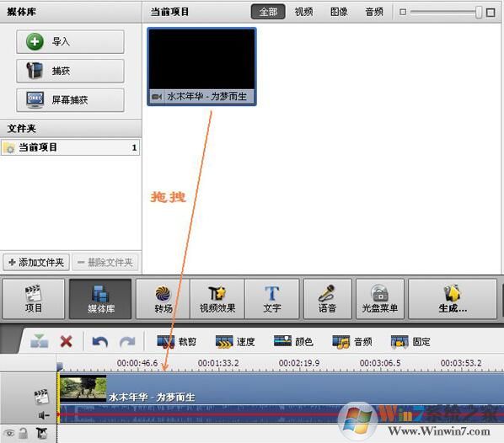Click the green plus import icon

click(x=35, y=42)
